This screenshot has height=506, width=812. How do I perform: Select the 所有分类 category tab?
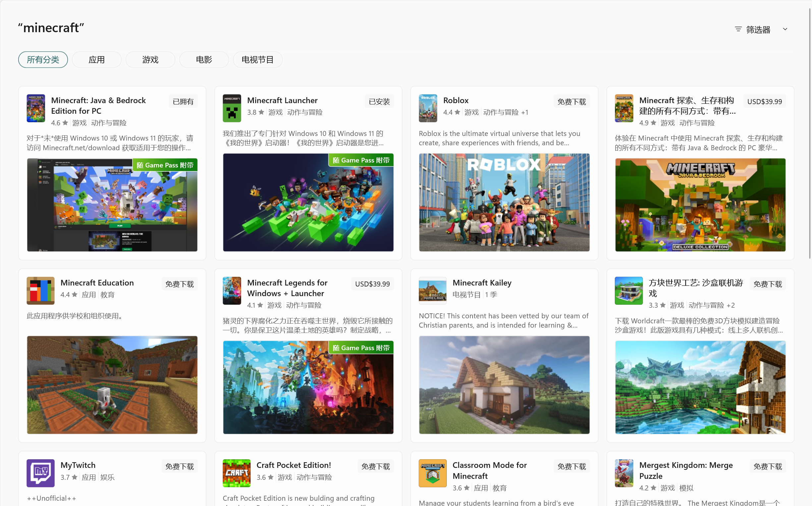pyautogui.click(x=43, y=60)
